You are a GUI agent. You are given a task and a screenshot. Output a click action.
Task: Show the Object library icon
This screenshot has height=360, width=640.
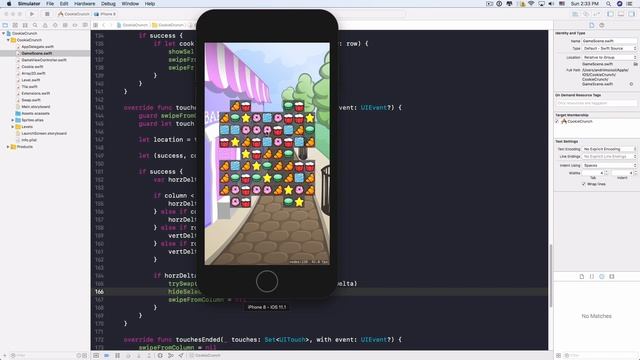602,276
